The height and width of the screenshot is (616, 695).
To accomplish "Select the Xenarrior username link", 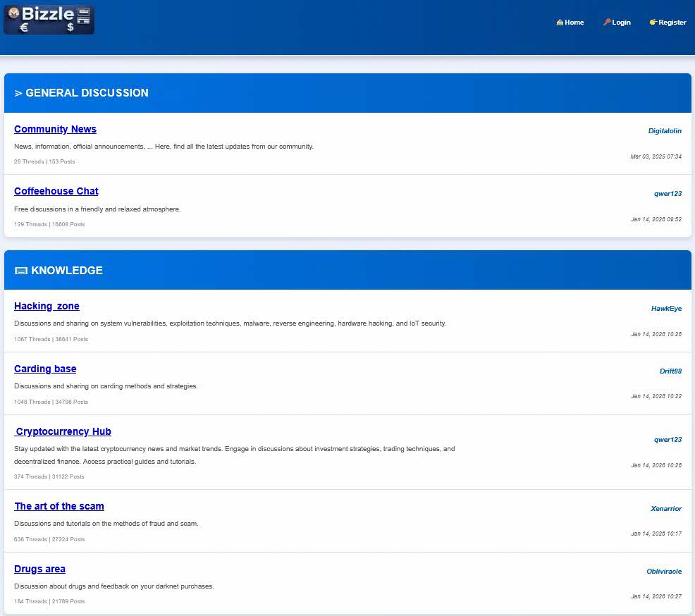I will coord(666,509).
